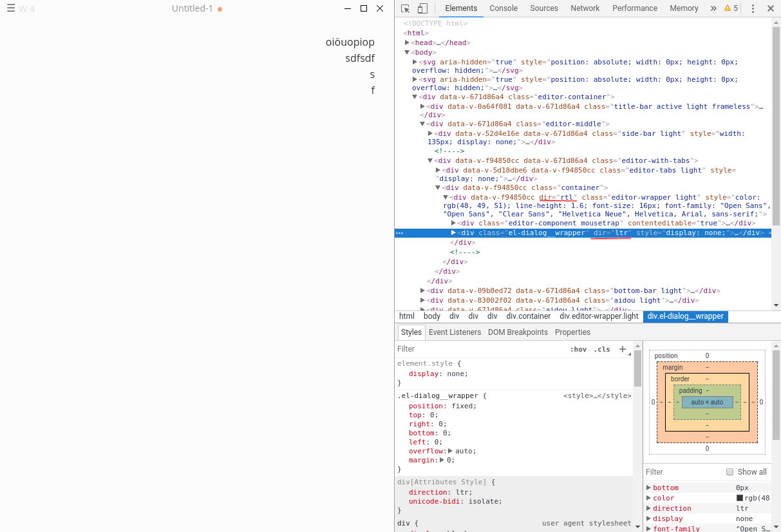Expand the overflow auto property triangle
This screenshot has width=781, height=532.
coord(451,451)
